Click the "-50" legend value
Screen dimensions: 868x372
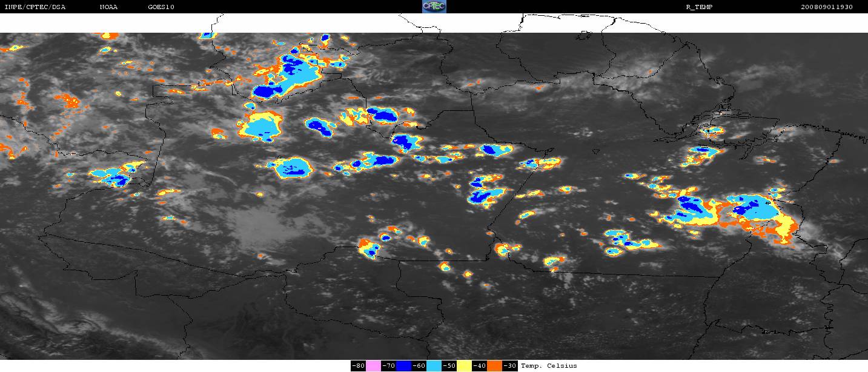tap(449, 366)
